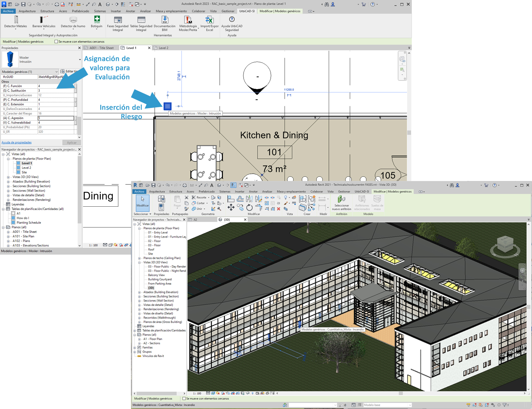Click Seleccionar nuevo anfitrión icon
Image resolution: width=532 pixels, height=409 pixels.
(341, 199)
